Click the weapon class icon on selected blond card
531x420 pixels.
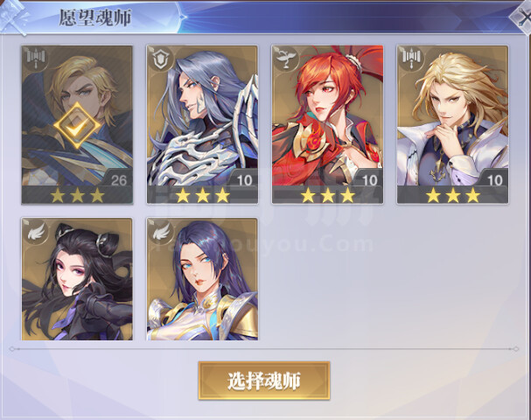click(x=35, y=59)
